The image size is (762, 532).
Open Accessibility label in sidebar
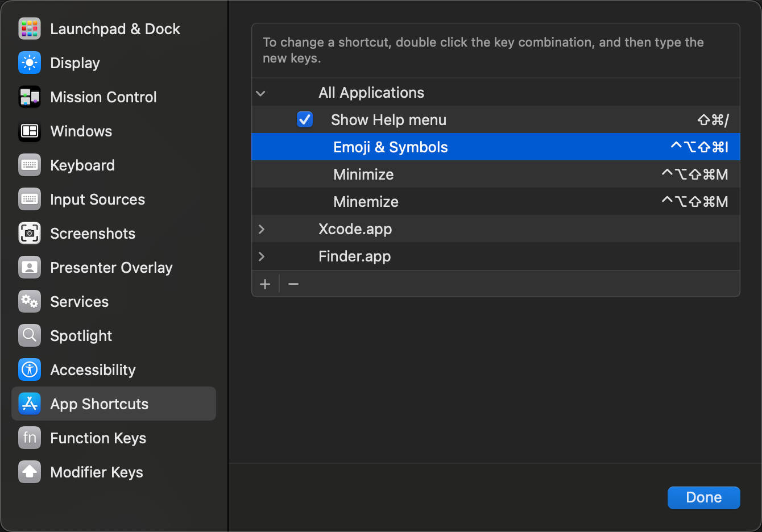[93, 370]
